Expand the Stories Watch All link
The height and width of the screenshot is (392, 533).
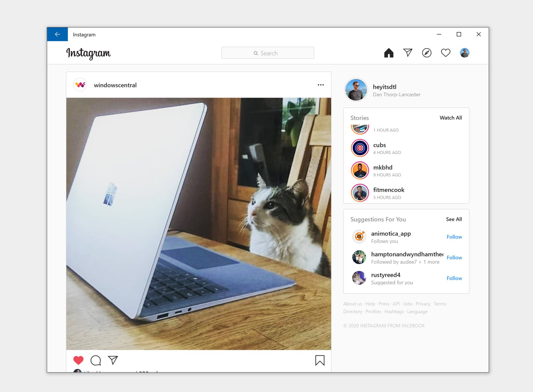(x=451, y=118)
